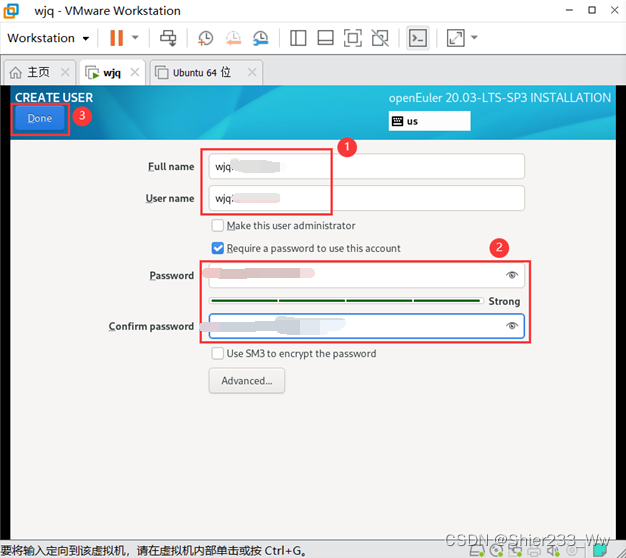
Task: Pause the virtual machine
Action: [x=117, y=38]
